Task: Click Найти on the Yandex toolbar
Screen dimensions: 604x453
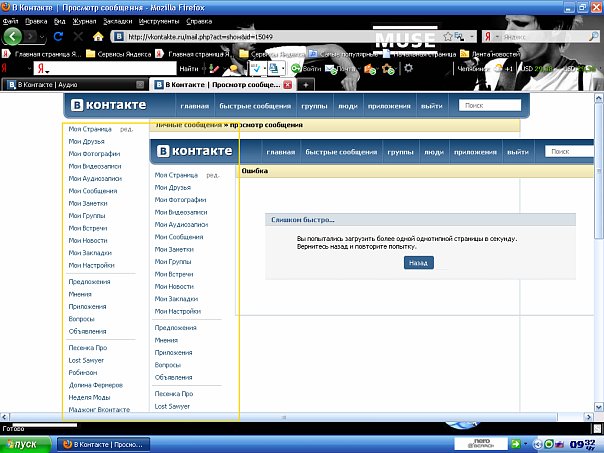Action: 189,69
